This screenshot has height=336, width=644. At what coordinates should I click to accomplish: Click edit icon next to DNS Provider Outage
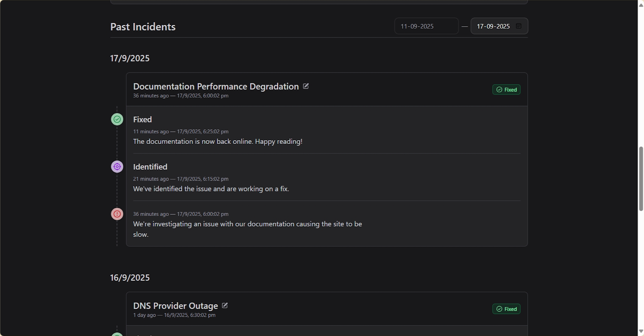point(225,306)
